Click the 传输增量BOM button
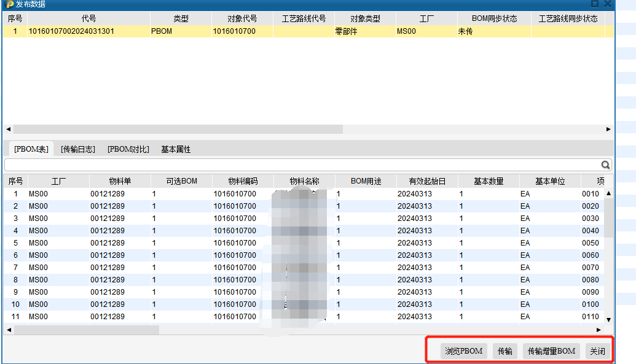The width and height of the screenshot is (636, 364). coord(551,351)
